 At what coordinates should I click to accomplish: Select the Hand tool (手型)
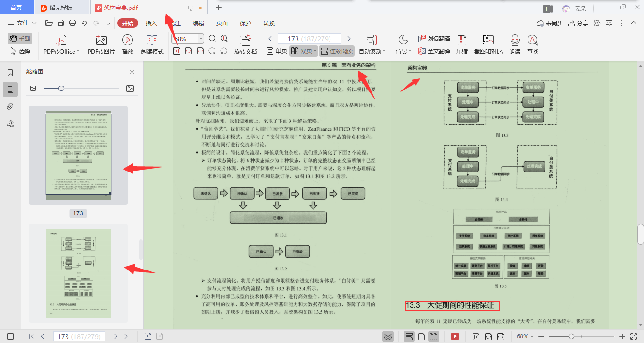pos(20,39)
